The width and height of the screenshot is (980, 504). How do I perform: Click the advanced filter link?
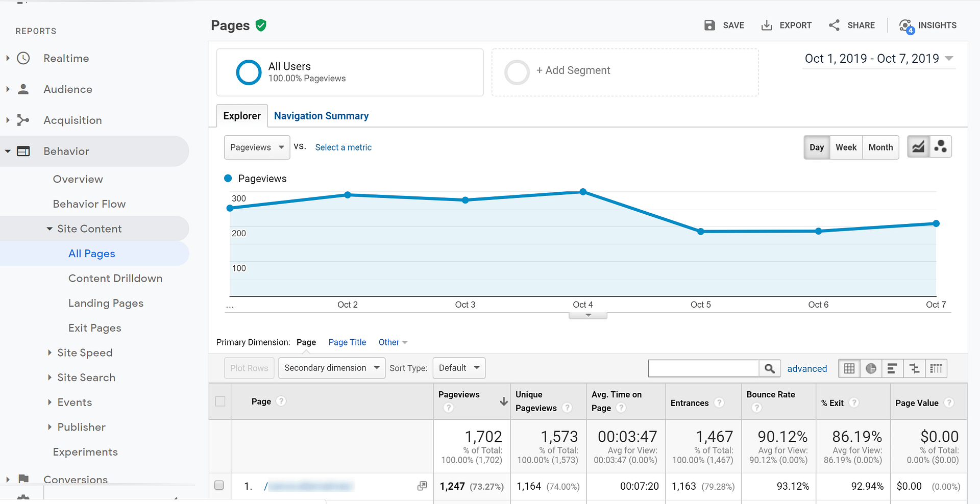pyautogui.click(x=806, y=368)
